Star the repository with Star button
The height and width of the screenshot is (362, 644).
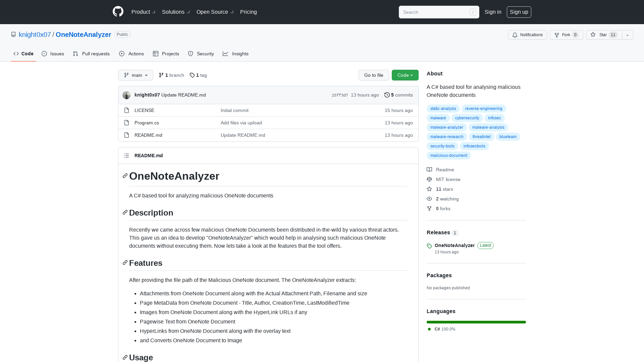[x=604, y=35]
